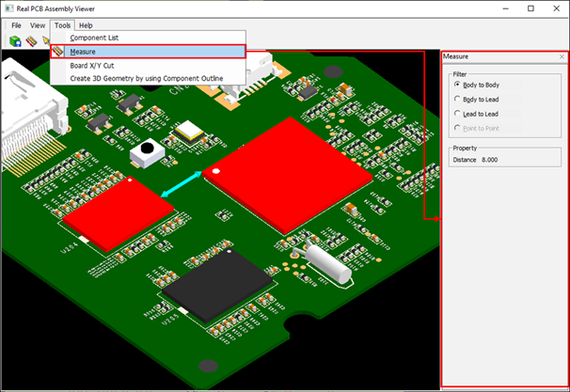This screenshot has width=570, height=392.
Task: Close the Measure side panel
Action: tap(562, 57)
